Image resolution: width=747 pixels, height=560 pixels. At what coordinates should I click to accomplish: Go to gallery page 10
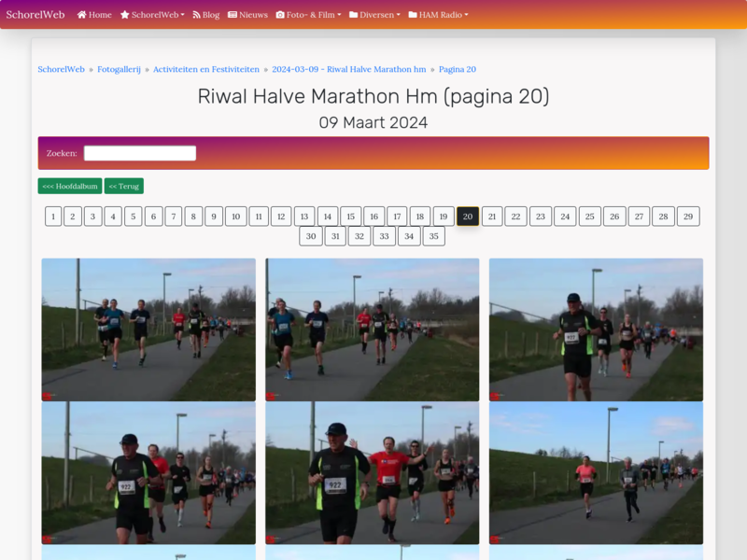pos(236,217)
